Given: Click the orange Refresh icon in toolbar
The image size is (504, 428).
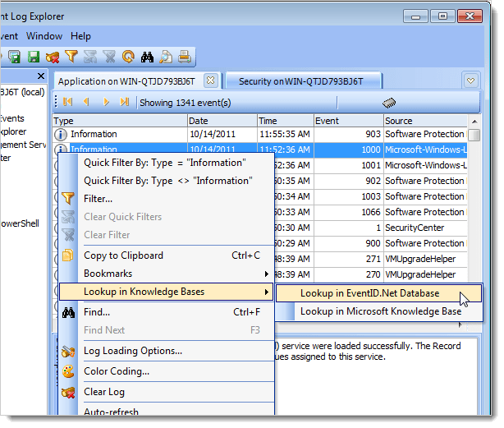Looking at the screenshot, I should 128,57.
